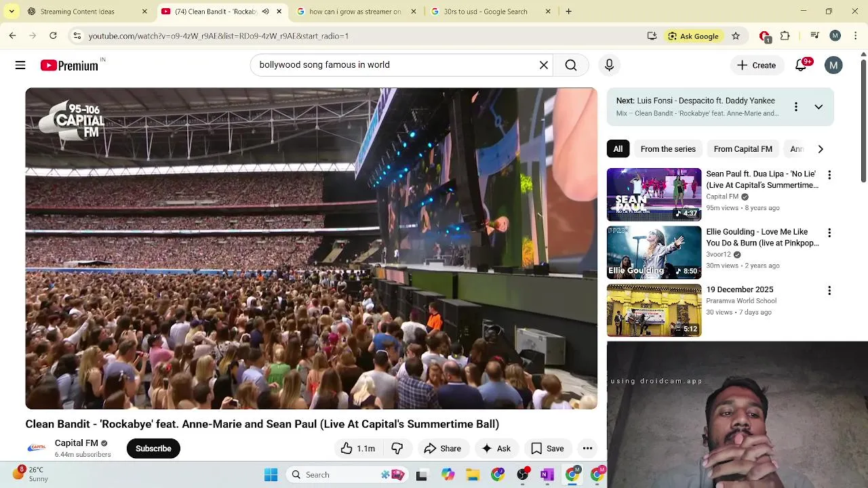Open a new browser tab
This screenshot has height=488, width=868.
568,12
